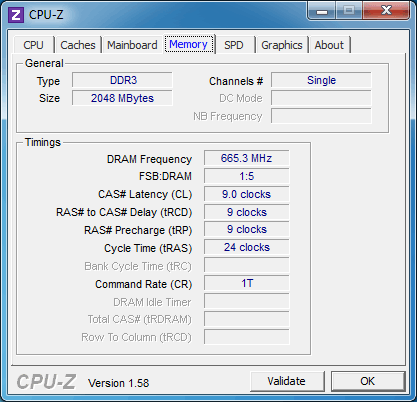
Task: Click the disabled maximize window button
Action: 349,11
